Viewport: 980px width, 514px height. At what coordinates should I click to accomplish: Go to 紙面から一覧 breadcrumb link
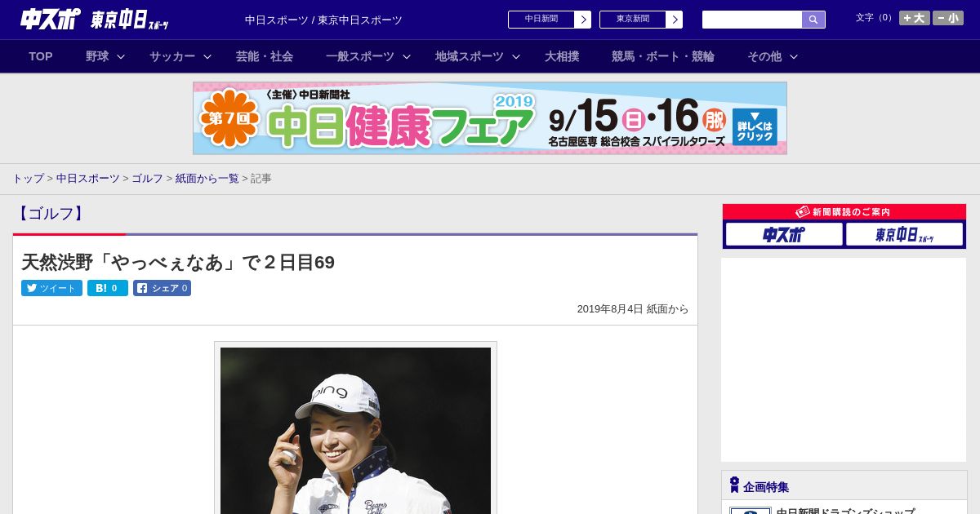(207, 179)
